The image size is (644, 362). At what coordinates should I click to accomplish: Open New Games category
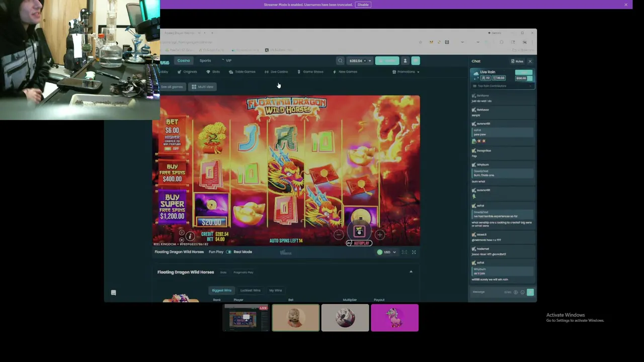pos(345,72)
